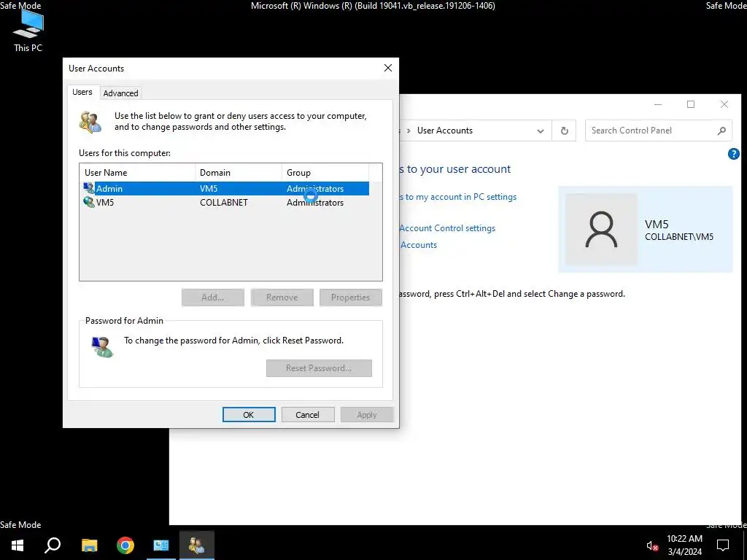
Task: Open File Explorer from taskbar
Action: (90, 545)
